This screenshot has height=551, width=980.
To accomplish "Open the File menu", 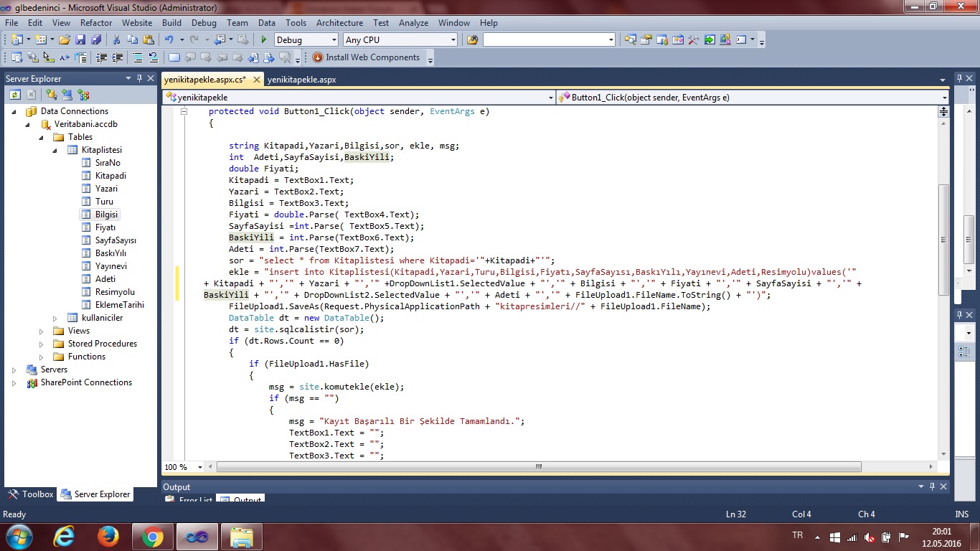I will point(11,23).
